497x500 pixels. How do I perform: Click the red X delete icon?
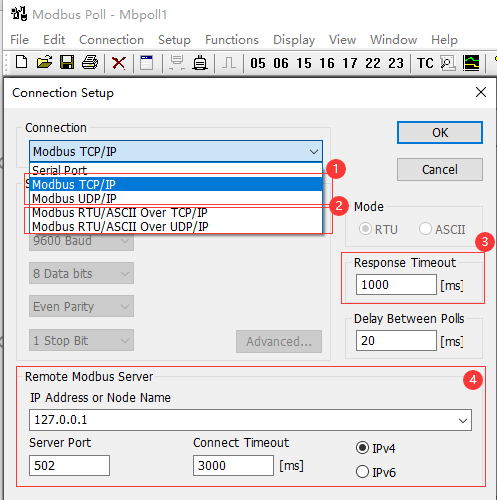pyautogui.click(x=119, y=63)
